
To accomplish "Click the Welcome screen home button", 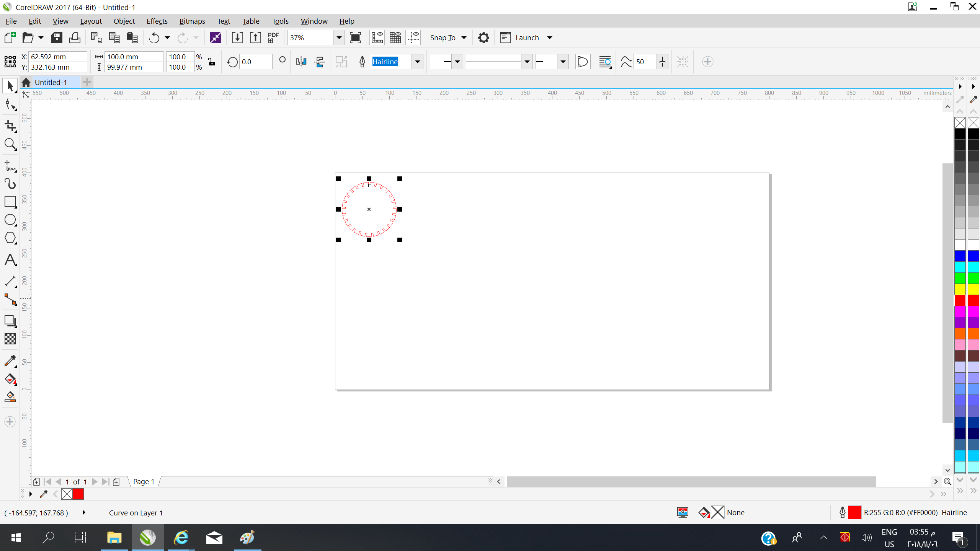I will point(26,82).
